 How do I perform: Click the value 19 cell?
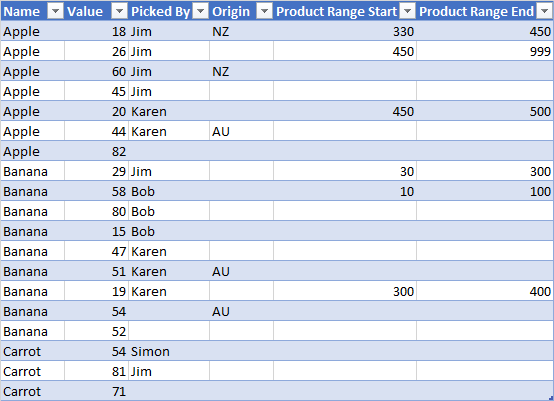click(x=96, y=291)
